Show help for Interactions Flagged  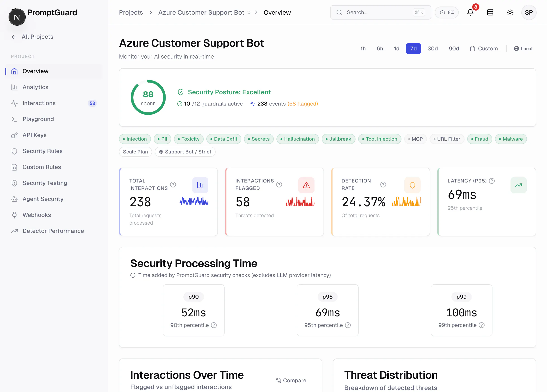point(279,184)
